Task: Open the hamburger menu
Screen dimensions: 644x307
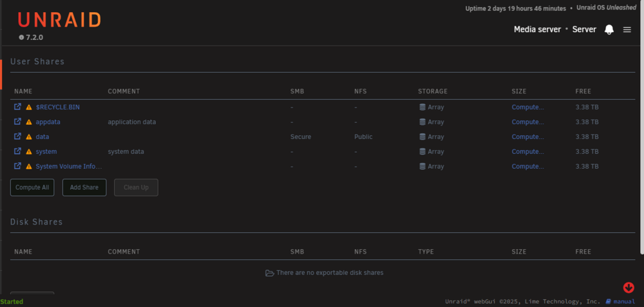Action: click(627, 30)
